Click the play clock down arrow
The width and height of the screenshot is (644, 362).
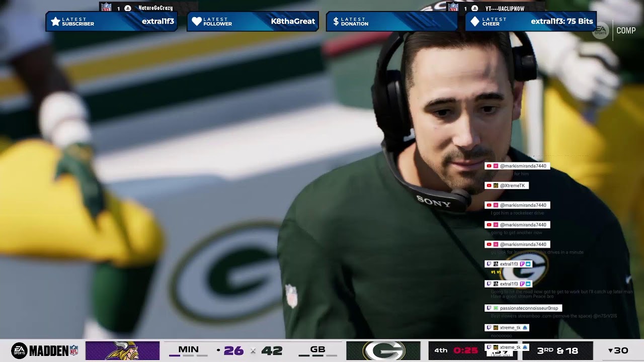click(611, 351)
